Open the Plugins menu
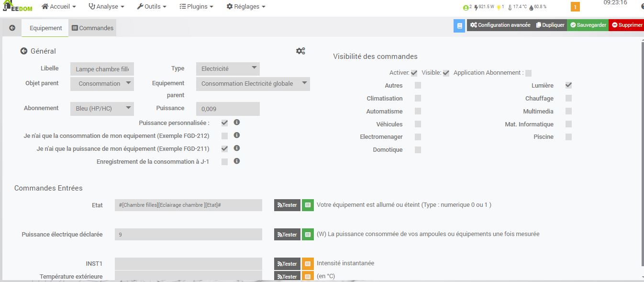 click(196, 7)
